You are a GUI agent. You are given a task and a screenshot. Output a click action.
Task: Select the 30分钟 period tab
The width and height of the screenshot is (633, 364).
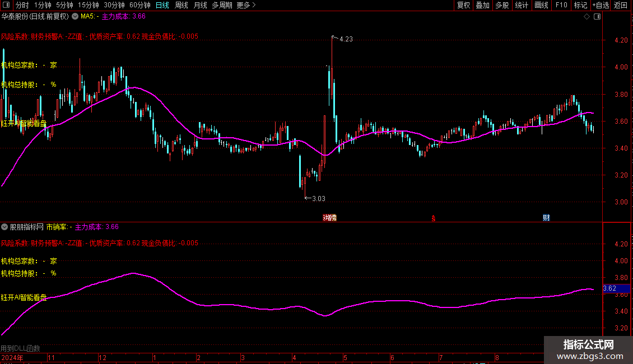[114, 5]
